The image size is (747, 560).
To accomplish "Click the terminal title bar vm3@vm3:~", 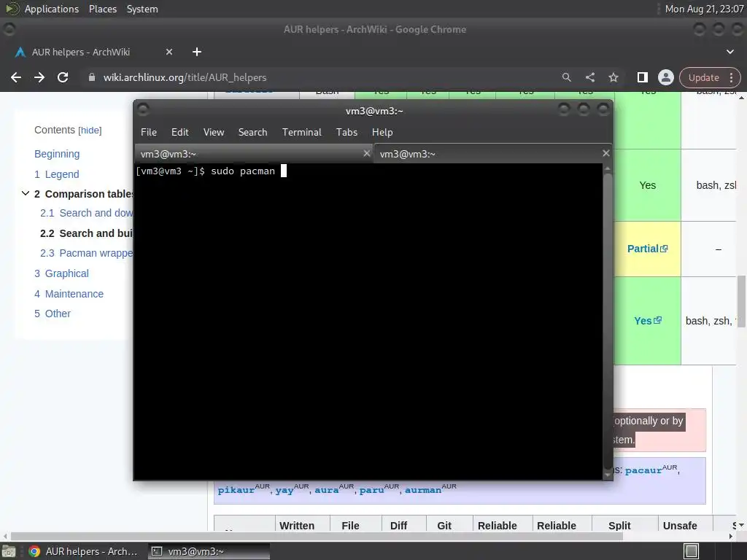I will tap(374, 111).
